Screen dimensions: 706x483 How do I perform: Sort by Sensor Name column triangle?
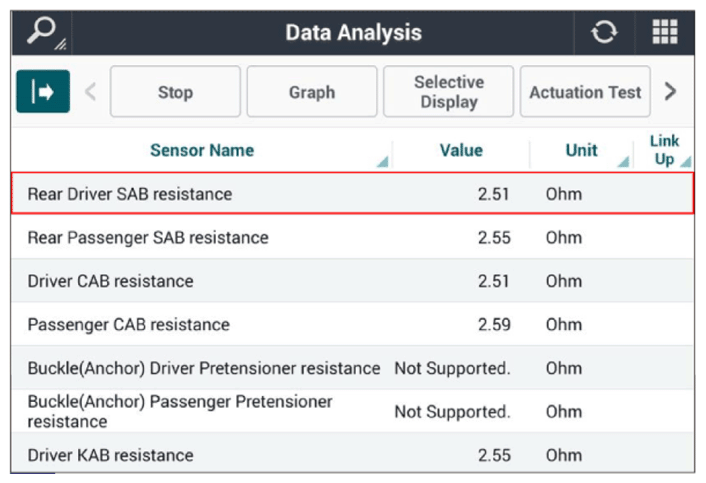click(x=382, y=161)
